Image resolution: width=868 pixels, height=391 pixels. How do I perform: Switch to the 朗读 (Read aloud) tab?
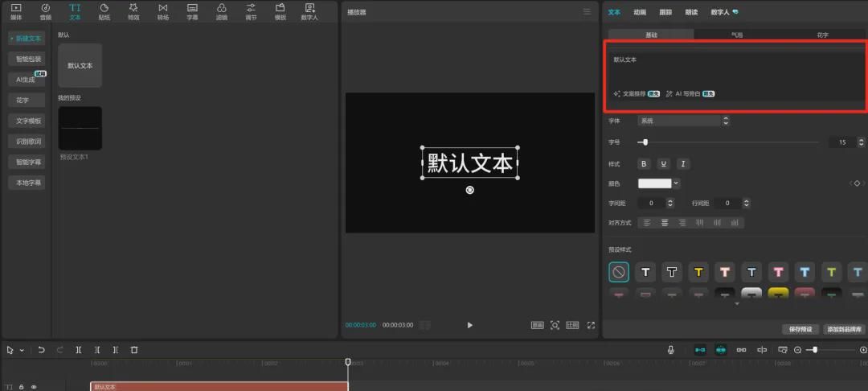[691, 12]
